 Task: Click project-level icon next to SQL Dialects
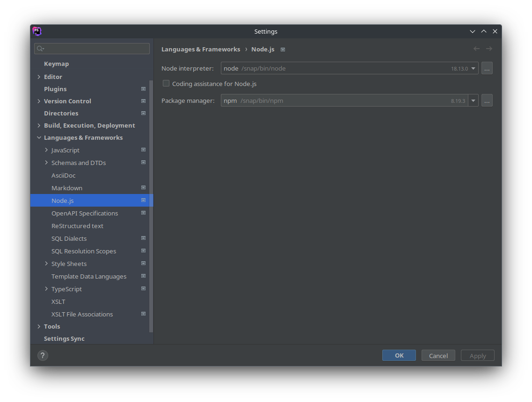pyautogui.click(x=143, y=238)
